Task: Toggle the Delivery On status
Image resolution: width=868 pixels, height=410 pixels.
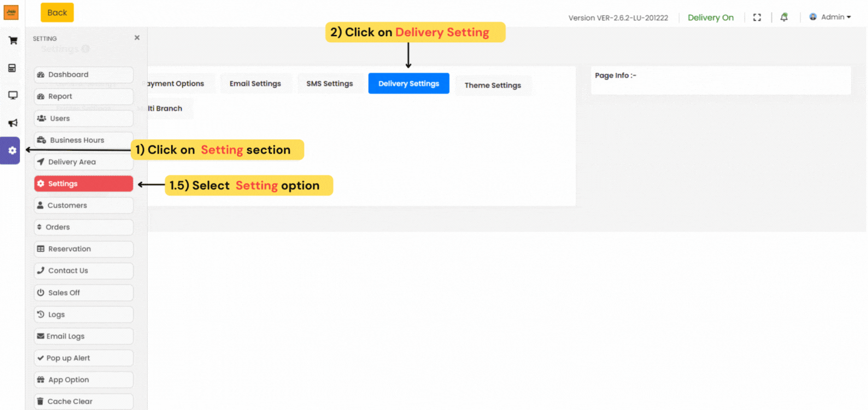Action: pyautogui.click(x=711, y=17)
